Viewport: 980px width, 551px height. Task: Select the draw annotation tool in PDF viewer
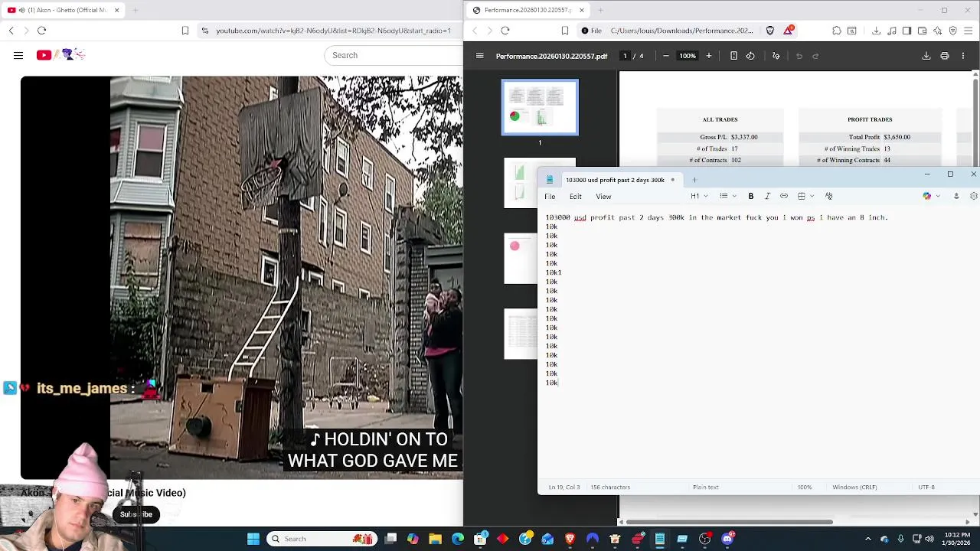pyautogui.click(x=776, y=56)
